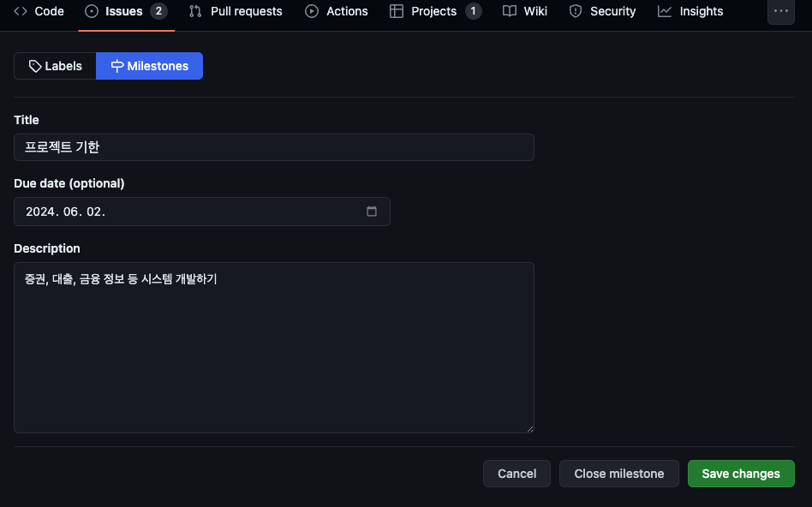The height and width of the screenshot is (507, 812).
Task: Click the Pull requests branch icon
Action: tap(195, 11)
